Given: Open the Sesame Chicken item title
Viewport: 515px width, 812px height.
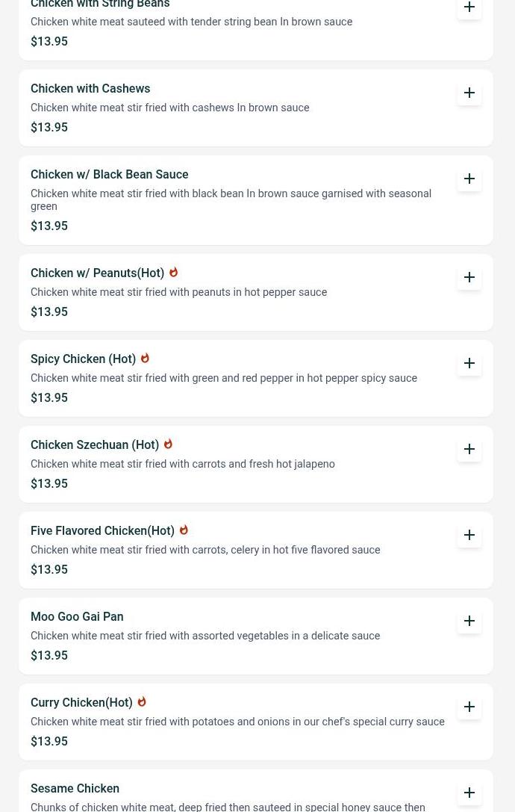Looking at the screenshot, I should (75, 789).
